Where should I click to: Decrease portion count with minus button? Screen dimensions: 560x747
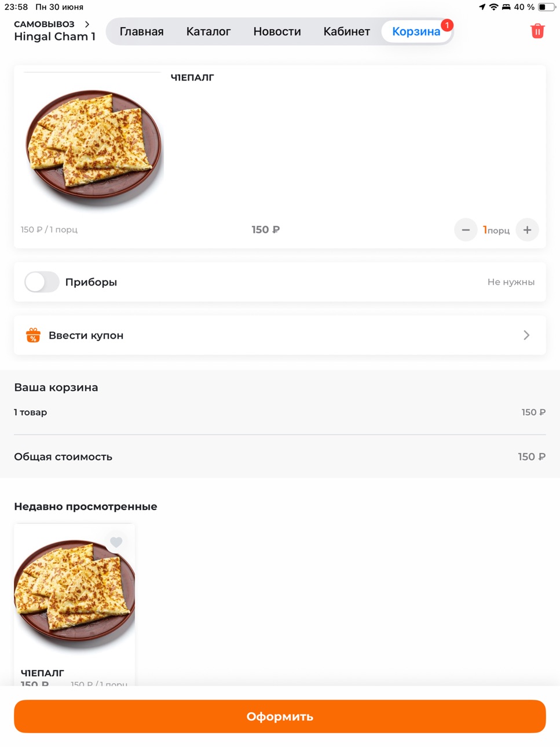(x=466, y=230)
